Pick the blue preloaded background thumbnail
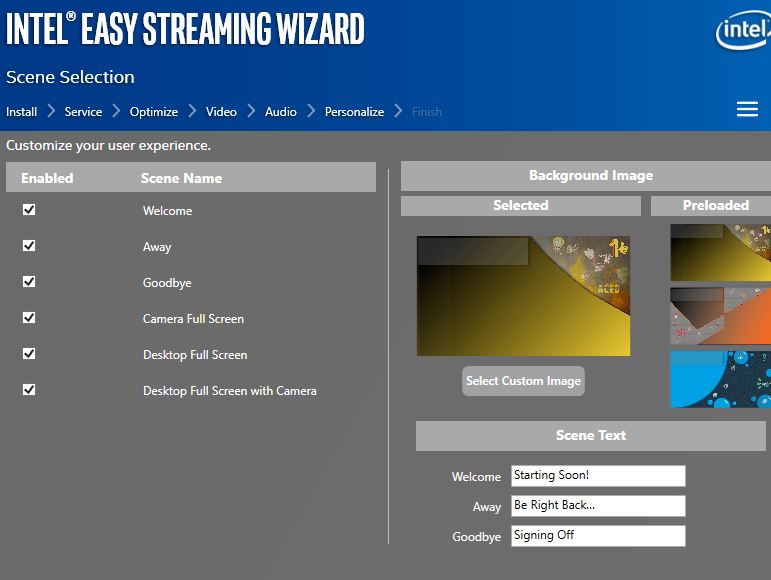 (720, 379)
